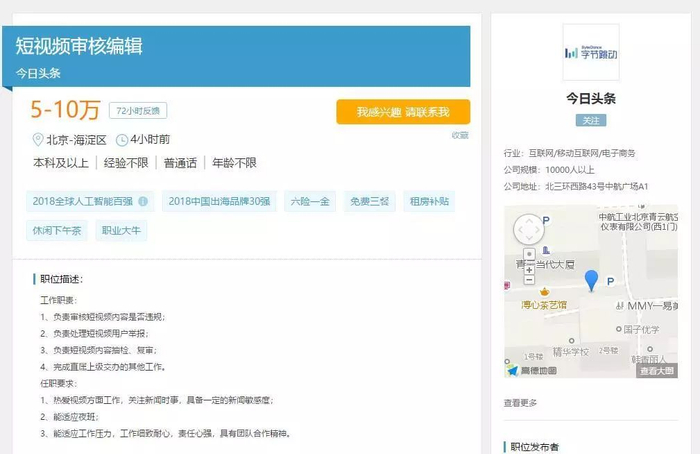This screenshot has height=454, width=700.
Task: Select the 六险一金 tag
Action: 310,201
